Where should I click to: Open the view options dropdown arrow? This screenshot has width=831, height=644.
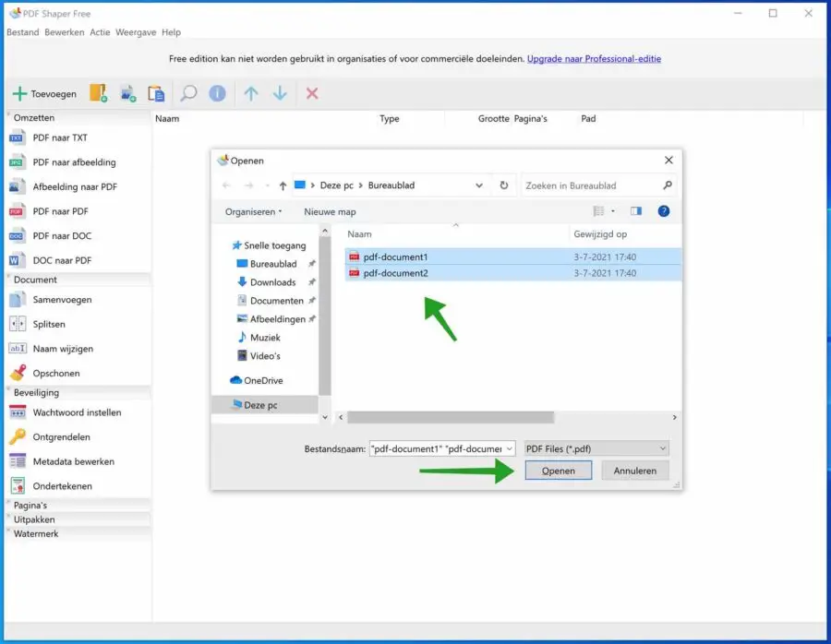point(613,211)
